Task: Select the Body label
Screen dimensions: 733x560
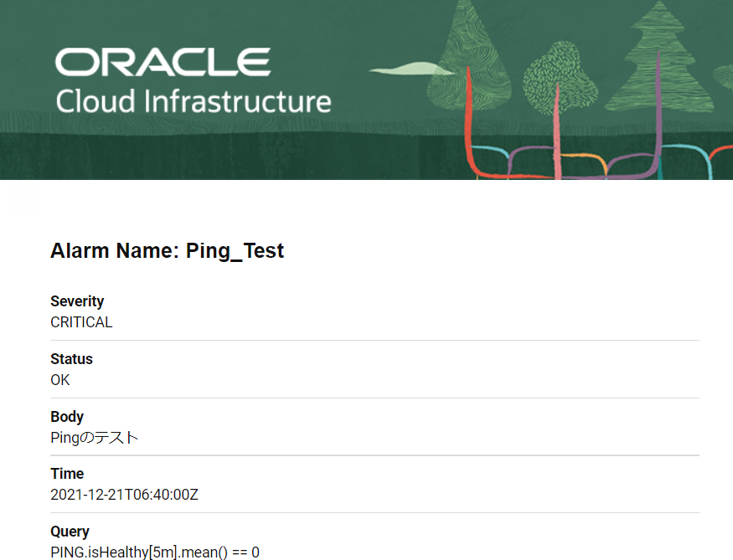Action: pos(67,416)
